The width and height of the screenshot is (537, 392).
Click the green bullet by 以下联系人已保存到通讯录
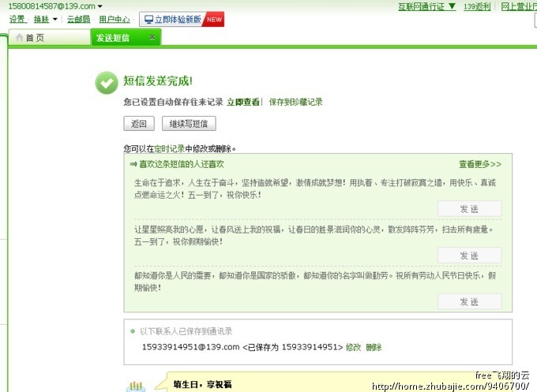133,331
